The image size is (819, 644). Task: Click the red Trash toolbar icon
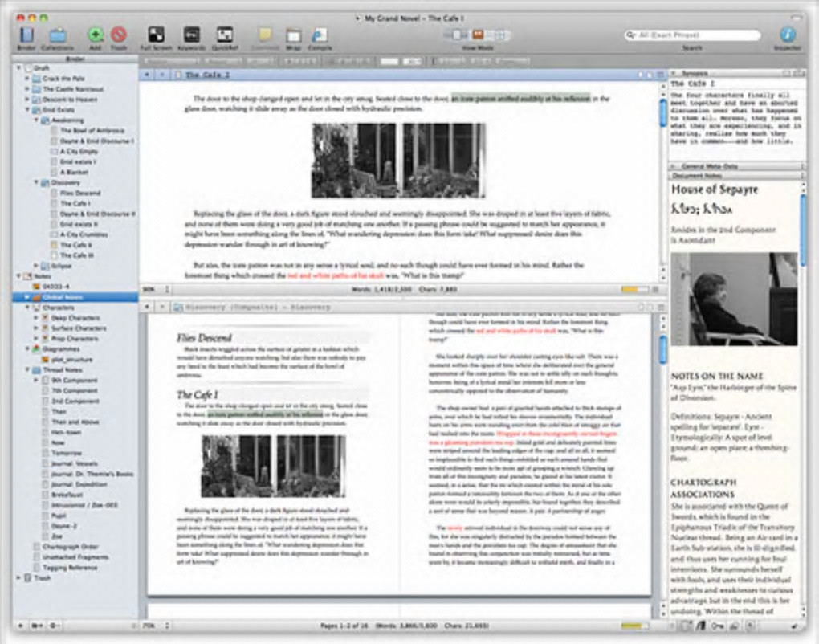pos(118,35)
